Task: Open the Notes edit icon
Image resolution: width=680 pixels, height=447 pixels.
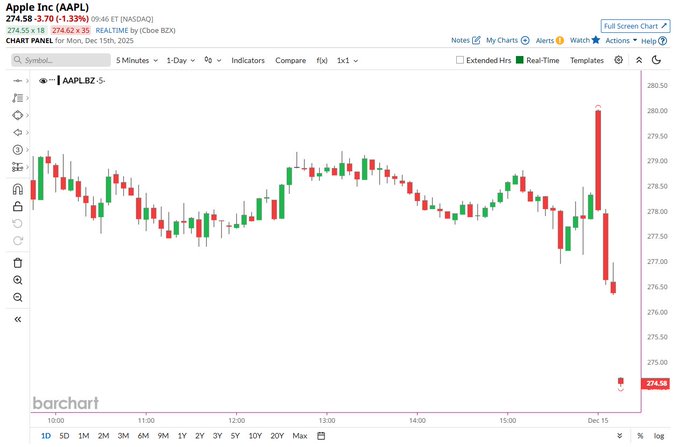Action: tap(476, 40)
